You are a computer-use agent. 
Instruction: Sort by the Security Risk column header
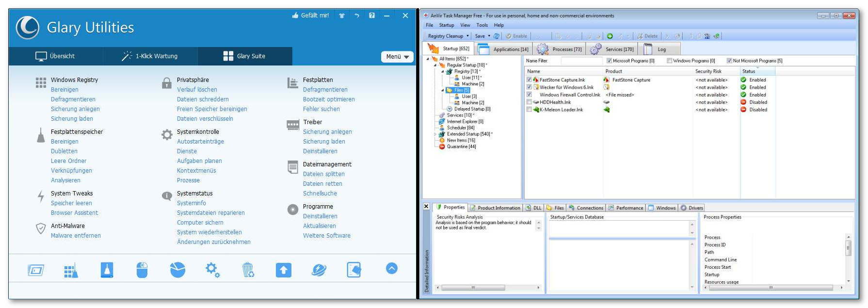pyautogui.click(x=716, y=71)
